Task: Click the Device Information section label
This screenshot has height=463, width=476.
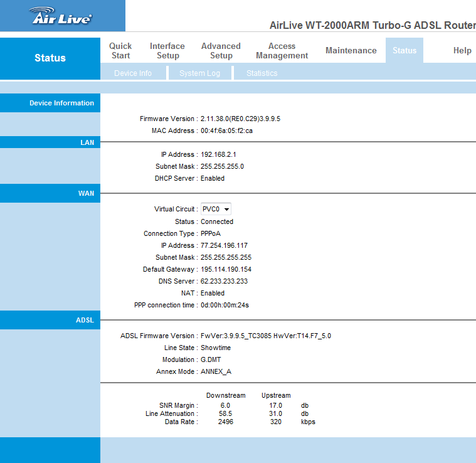Action: [61, 104]
